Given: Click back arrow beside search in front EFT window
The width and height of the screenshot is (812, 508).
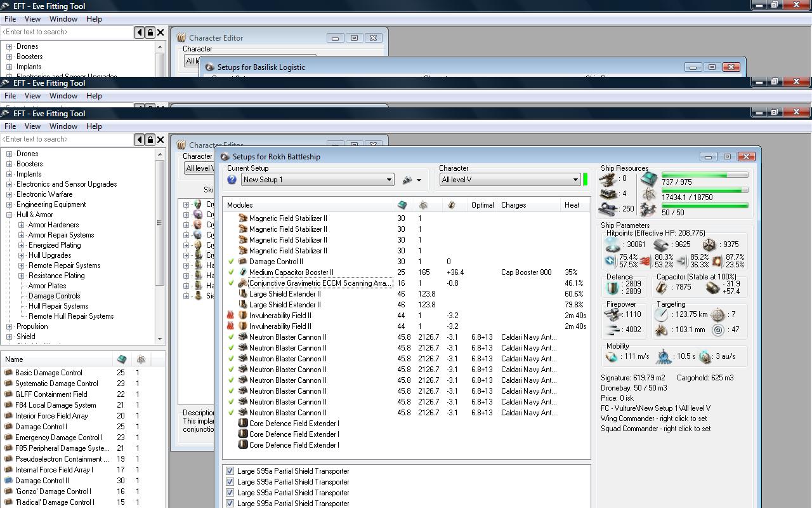Looking at the screenshot, I should (140, 139).
